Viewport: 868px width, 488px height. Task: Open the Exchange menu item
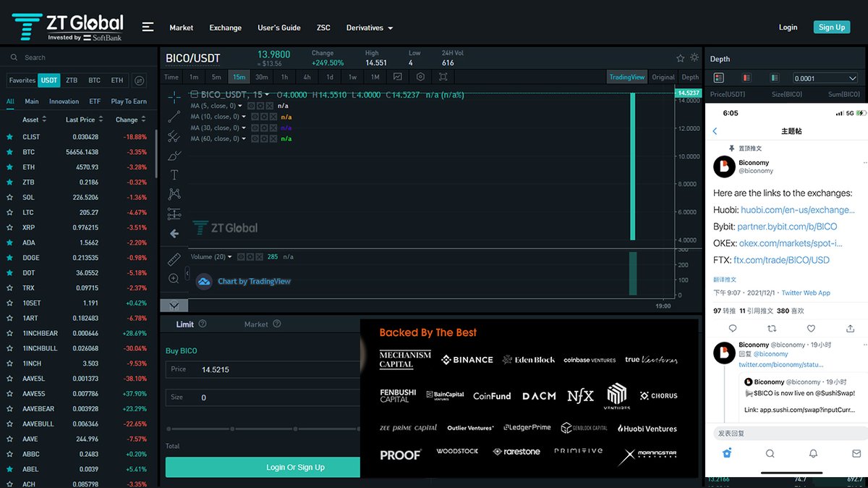[x=226, y=28]
